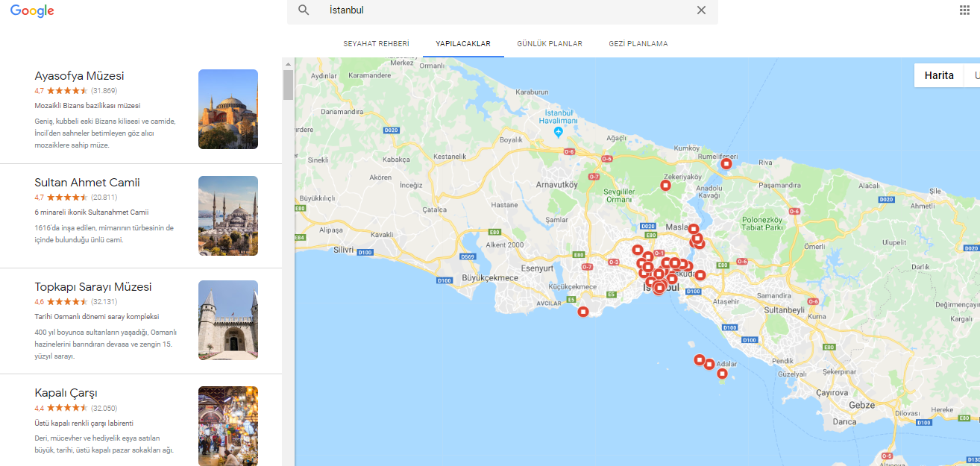Select the map pin near Rumelifeneri
Image resolution: width=980 pixels, height=466 pixels.
(x=726, y=163)
